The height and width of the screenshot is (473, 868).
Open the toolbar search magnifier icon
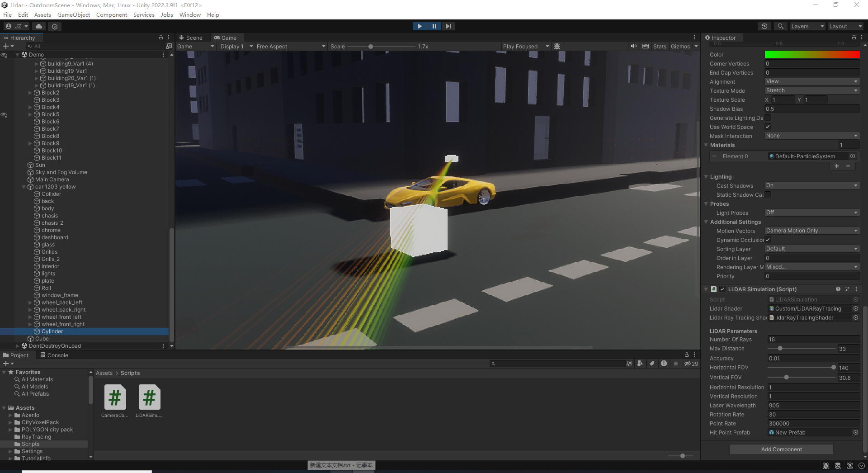[x=780, y=26]
